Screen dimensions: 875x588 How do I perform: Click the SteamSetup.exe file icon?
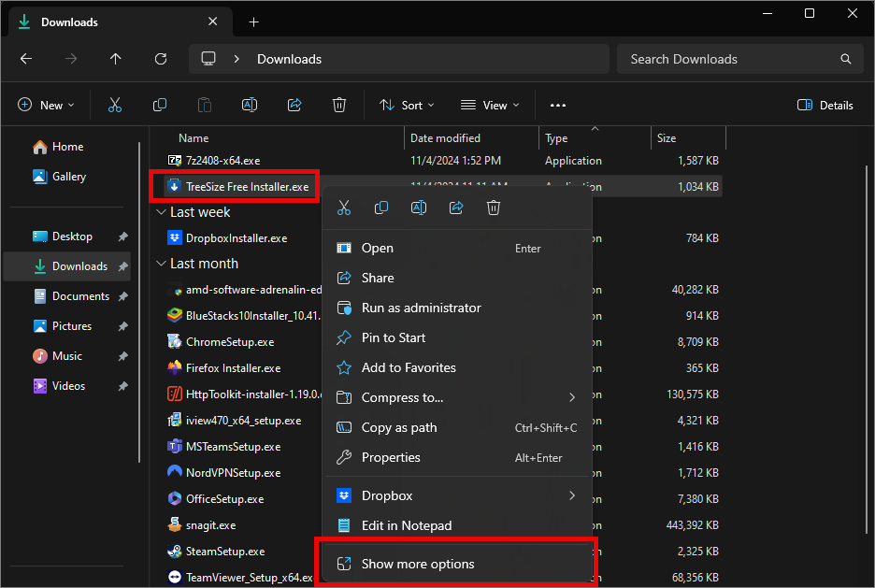(175, 552)
